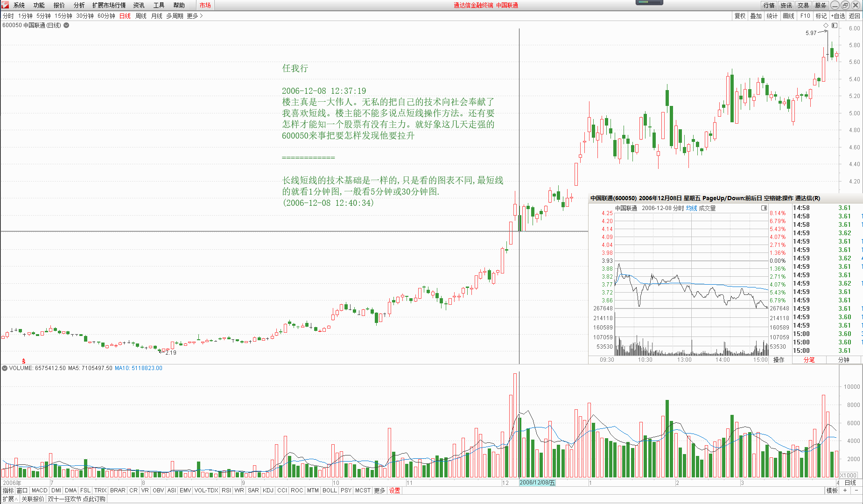The width and height of the screenshot is (863, 504).
Task: Open the 帮助 menu
Action: point(179,5)
